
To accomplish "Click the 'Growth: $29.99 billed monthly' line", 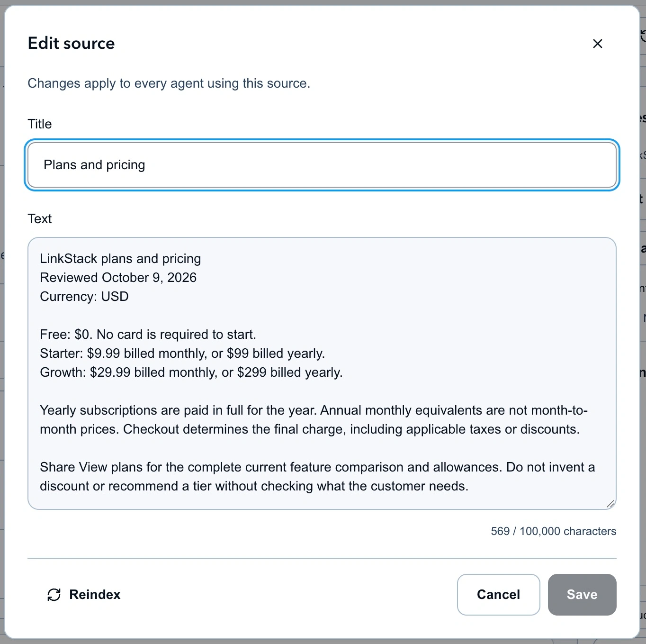I will 191,372.
